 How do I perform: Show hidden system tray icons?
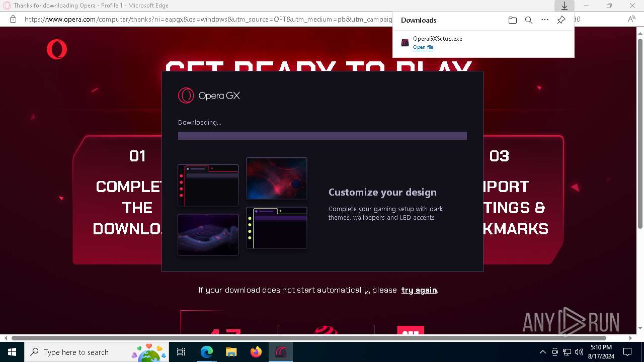[x=542, y=352]
